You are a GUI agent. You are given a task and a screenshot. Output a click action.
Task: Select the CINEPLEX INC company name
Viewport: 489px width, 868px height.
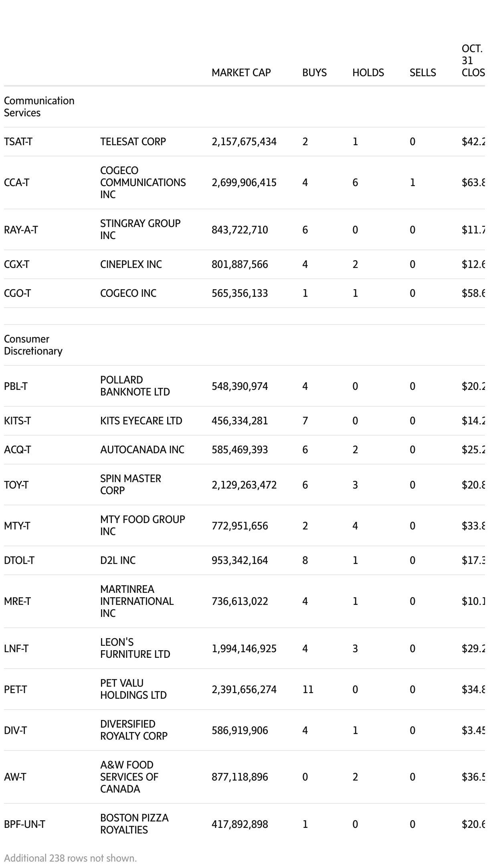tap(131, 264)
